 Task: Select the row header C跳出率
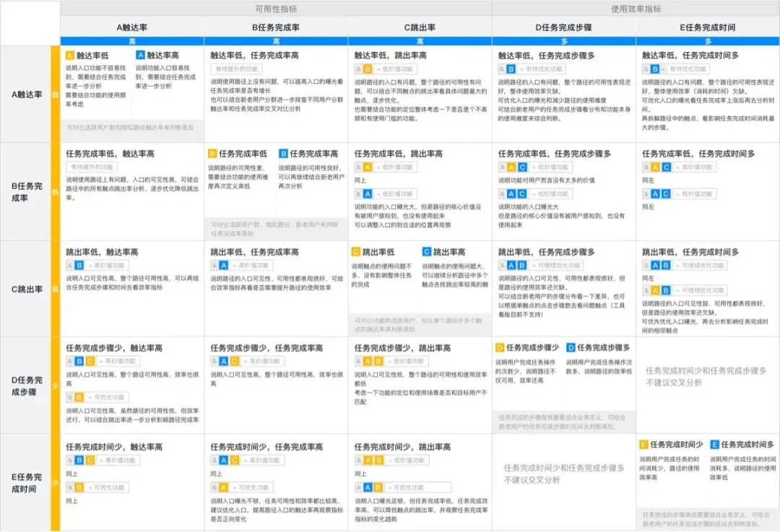pyautogui.click(x=27, y=289)
